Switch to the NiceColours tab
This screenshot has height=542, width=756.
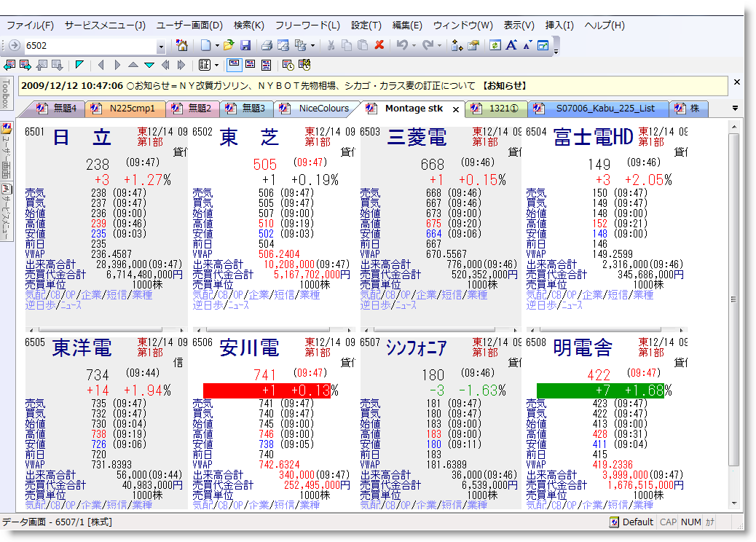pyautogui.click(x=318, y=109)
